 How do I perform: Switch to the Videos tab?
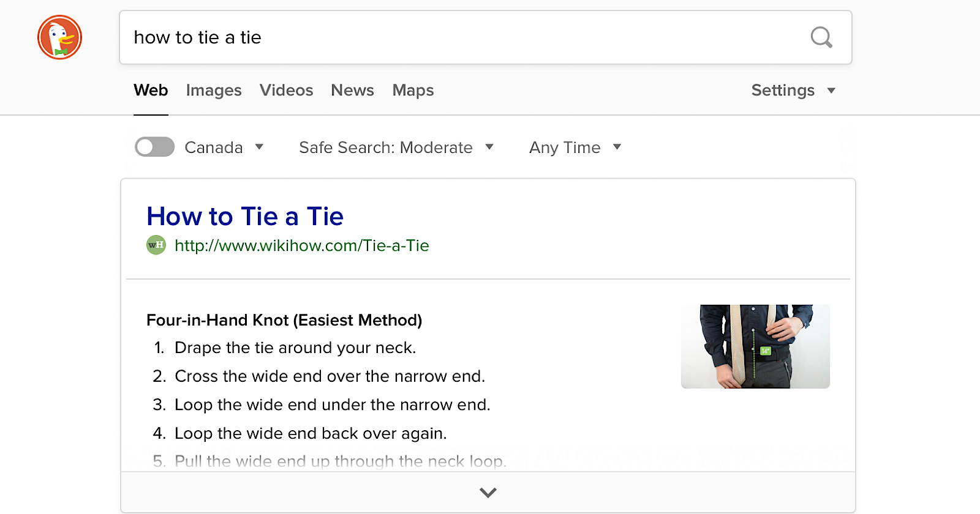[x=286, y=90]
